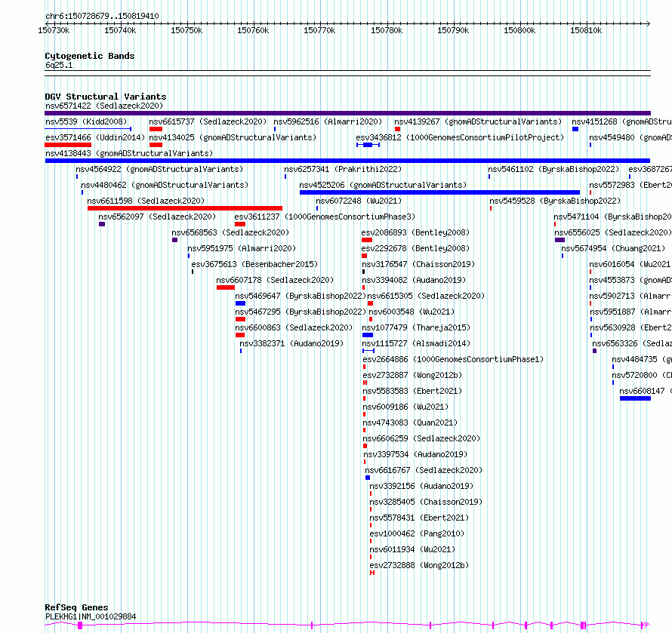Click esv3675613 (Besenbacher2015) label
The width and height of the screenshot is (672, 633).
point(254,264)
